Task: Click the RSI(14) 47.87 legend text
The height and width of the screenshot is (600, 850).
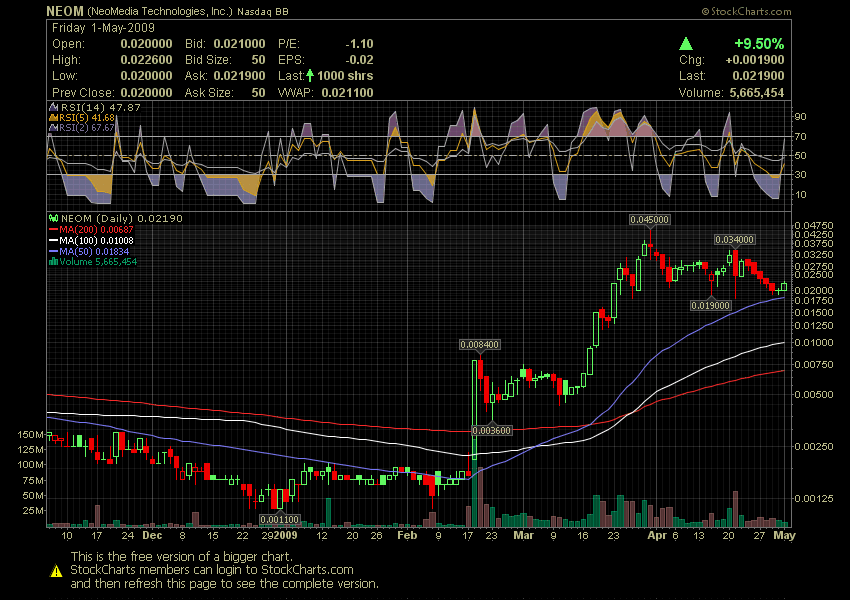Action: point(100,107)
